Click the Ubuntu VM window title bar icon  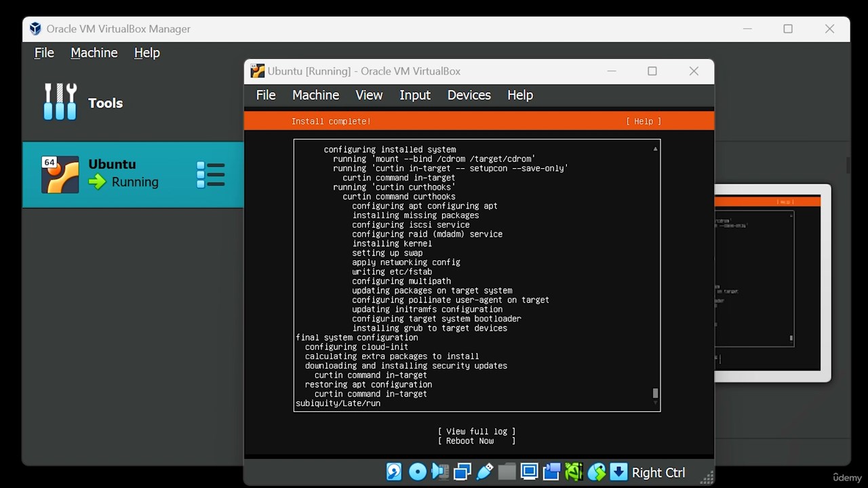pos(257,71)
